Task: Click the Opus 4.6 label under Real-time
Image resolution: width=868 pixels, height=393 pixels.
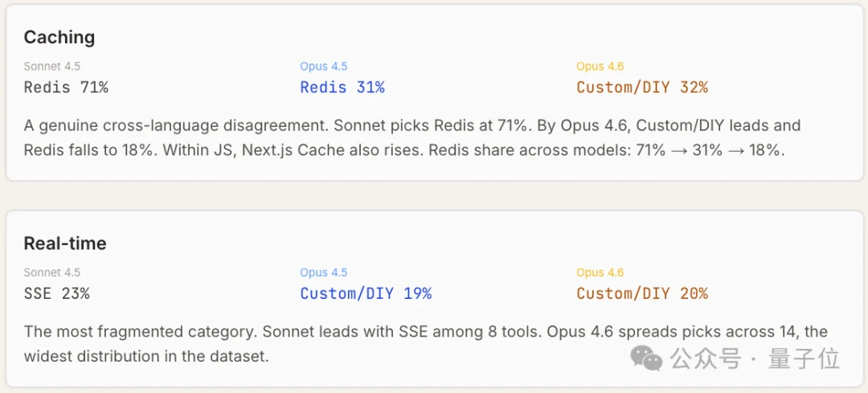Action: tap(600, 272)
